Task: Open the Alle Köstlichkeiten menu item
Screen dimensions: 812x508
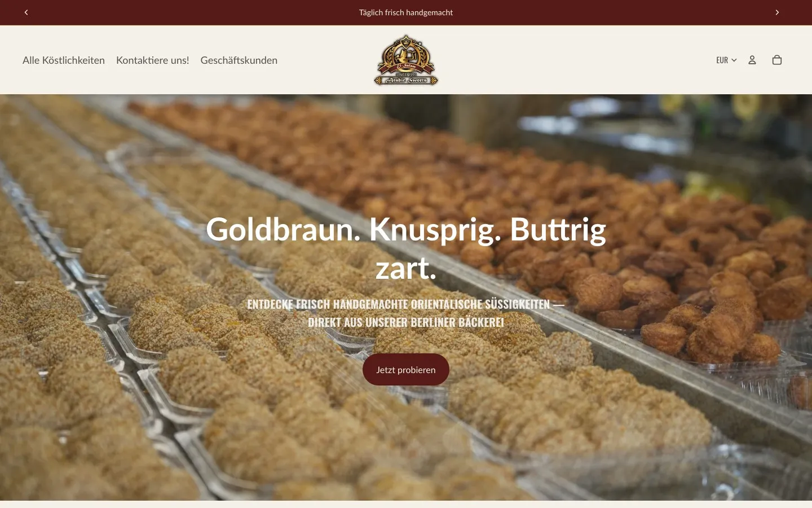Action: click(64, 60)
